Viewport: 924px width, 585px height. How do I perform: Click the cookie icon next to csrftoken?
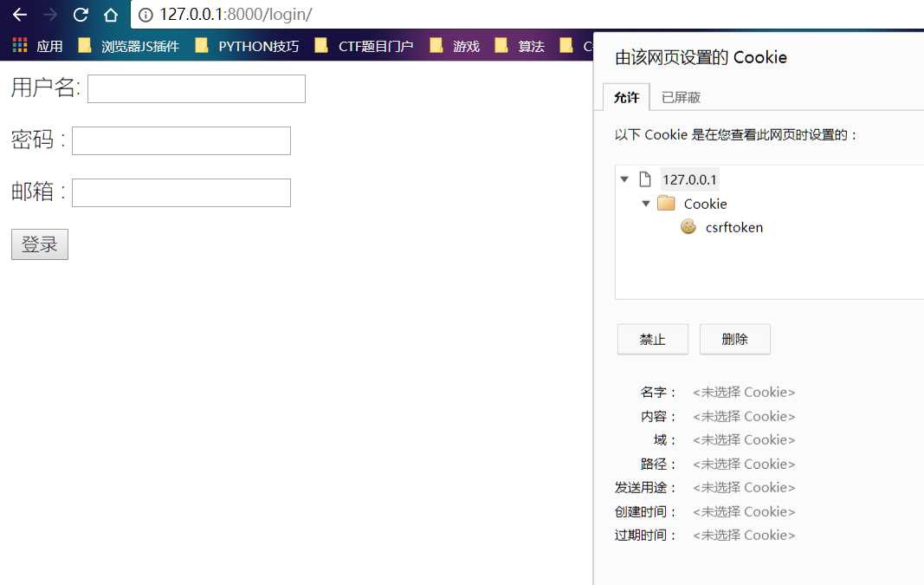click(688, 227)
